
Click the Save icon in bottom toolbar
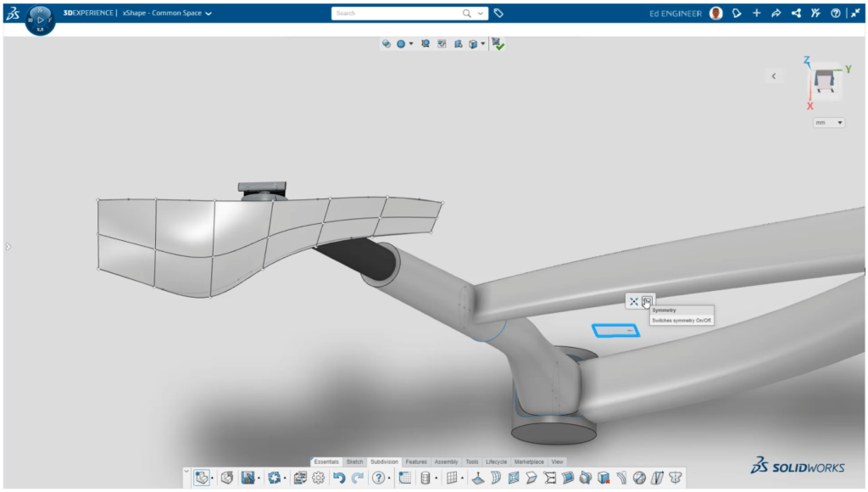[248, 478]
